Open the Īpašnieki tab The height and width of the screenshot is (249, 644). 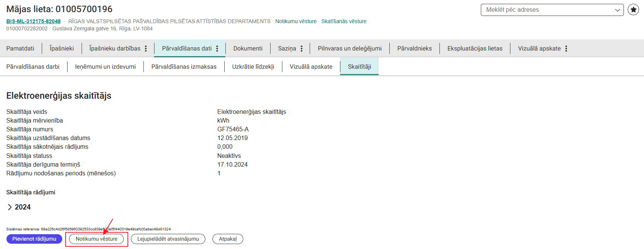pos(61,49)
